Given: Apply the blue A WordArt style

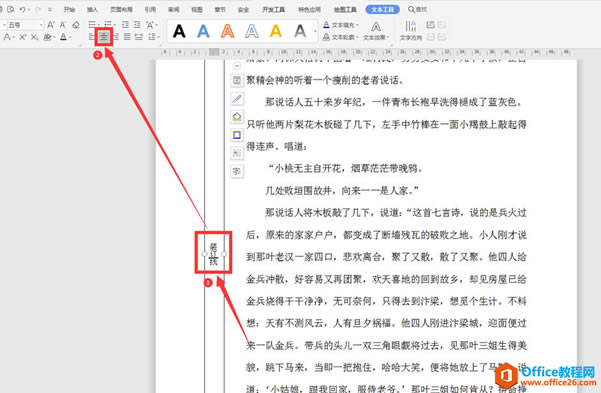Looking at the screenshot, I should (x=203, y=31).
